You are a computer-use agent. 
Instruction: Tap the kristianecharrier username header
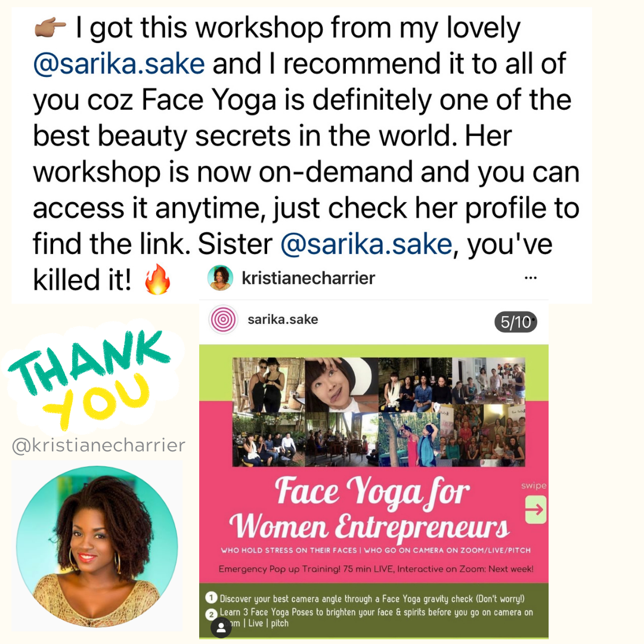308,278
